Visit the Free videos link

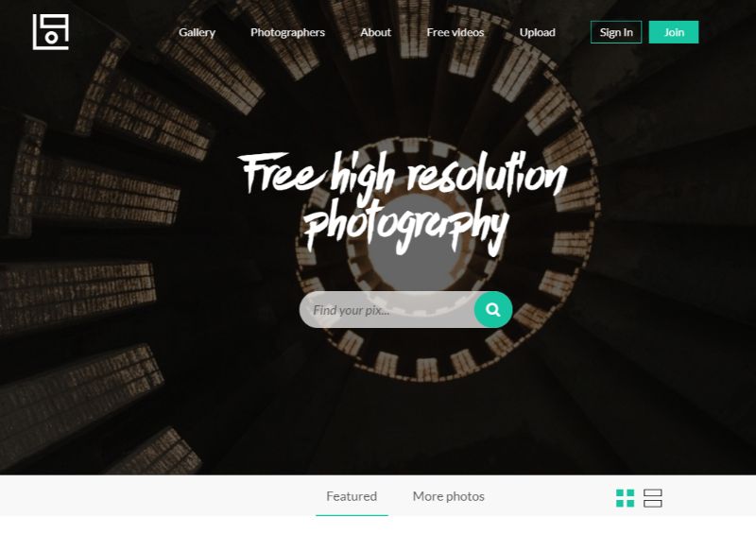tap(455, 32)
